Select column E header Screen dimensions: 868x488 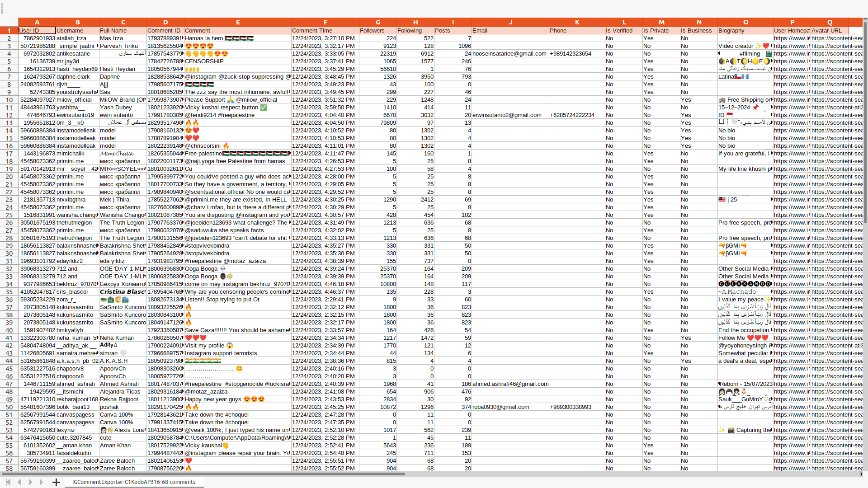click(238, 22)
